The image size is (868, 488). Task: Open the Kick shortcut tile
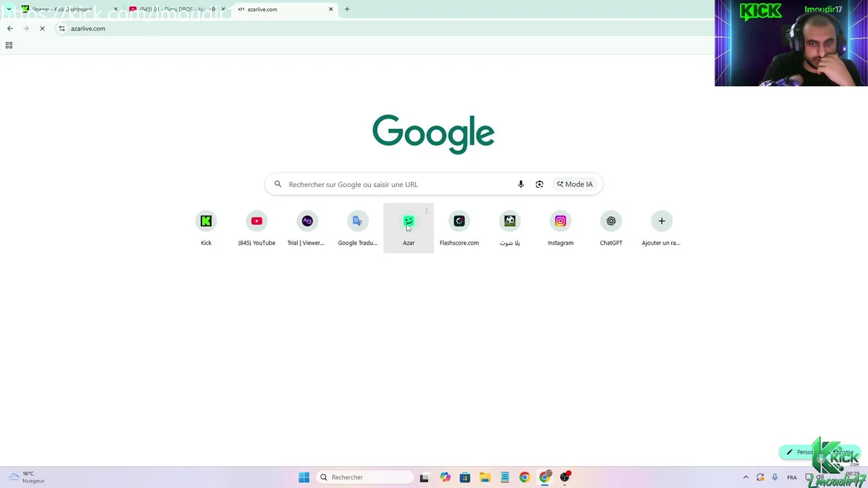tap(206, 228)
